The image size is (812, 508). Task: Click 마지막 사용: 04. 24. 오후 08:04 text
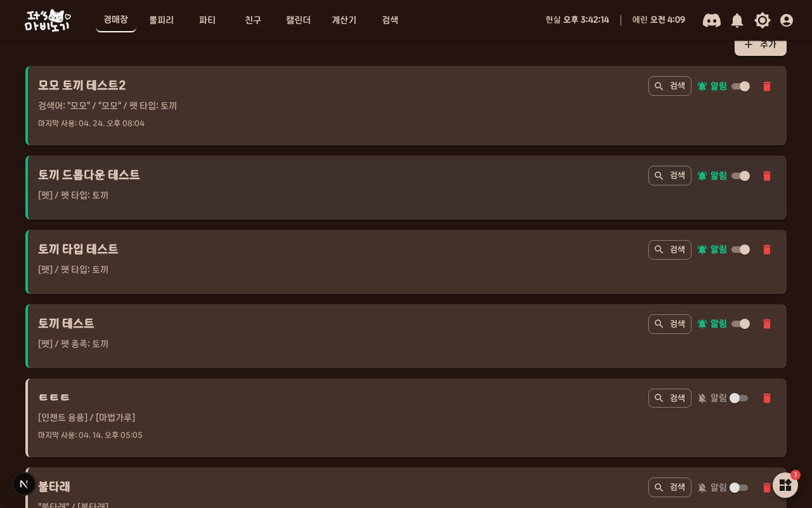tap(91, 123)
